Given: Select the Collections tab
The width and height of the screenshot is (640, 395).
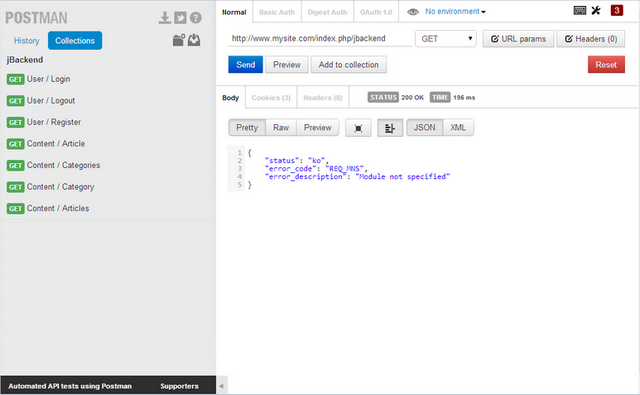Looking at the screenshot, I should point(75,41).
